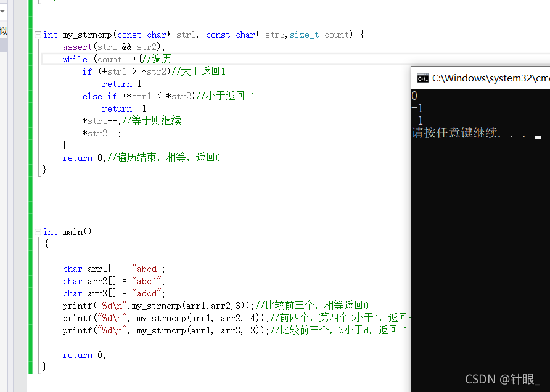Click 'return 0;' inside main
Screen dimensions: 550x392
pos(84,355)
